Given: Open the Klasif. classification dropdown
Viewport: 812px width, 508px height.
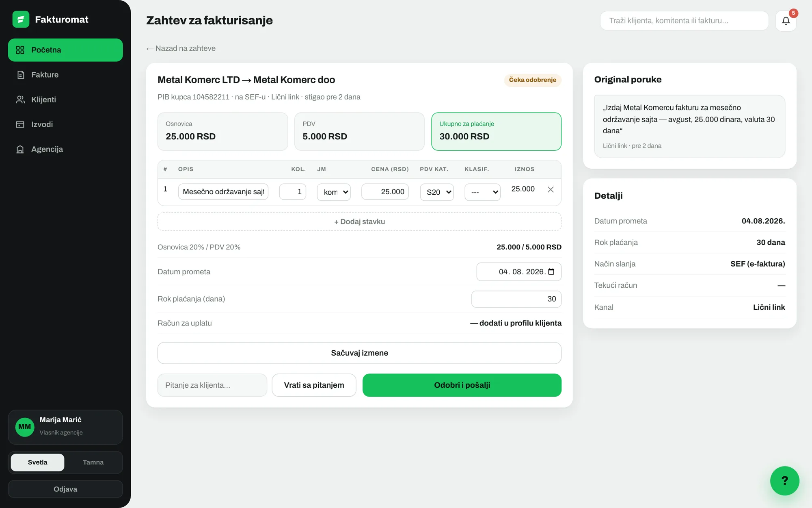Looking at the screenshot, I should pos(482,192).
